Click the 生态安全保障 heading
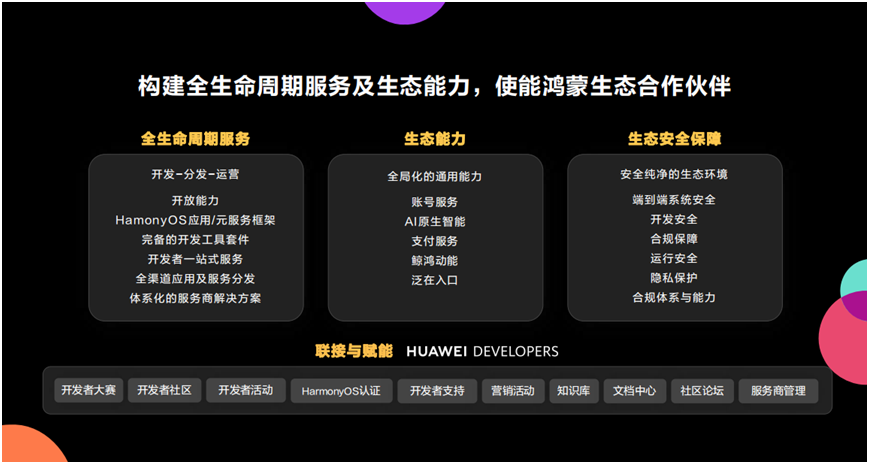Screen dimensions: 869x464 [x=674, y=139]
